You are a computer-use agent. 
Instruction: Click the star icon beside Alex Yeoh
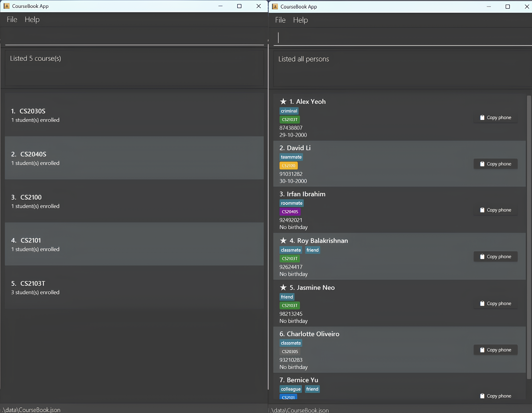[283, 101]
